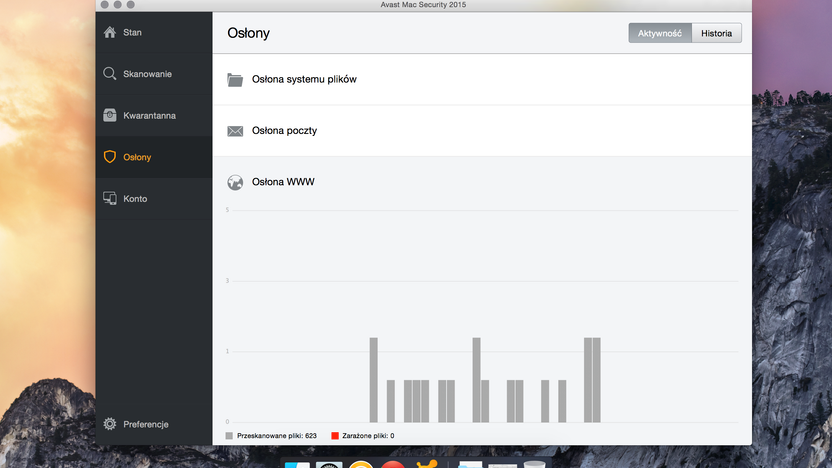
Task: Click the Skanowanie magnifier icon
Action: coord(110,74)
